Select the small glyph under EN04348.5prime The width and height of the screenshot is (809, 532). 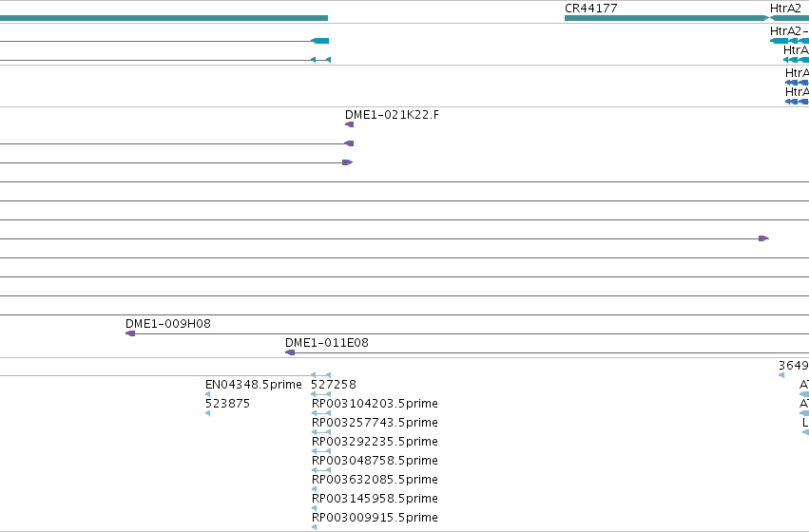point(207,394)
